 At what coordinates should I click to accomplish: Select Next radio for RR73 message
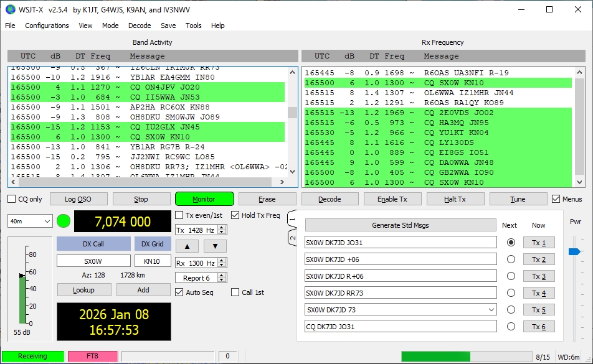pos(511,292)
